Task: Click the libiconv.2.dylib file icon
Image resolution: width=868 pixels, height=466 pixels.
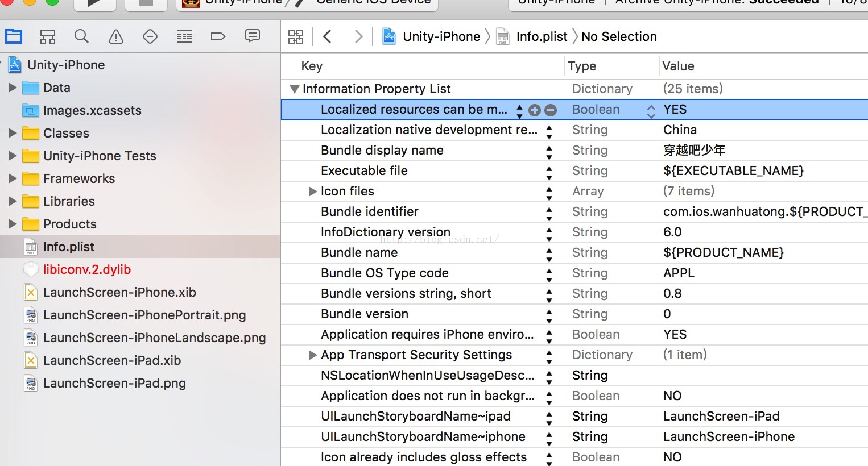Action: coord(31,269)
